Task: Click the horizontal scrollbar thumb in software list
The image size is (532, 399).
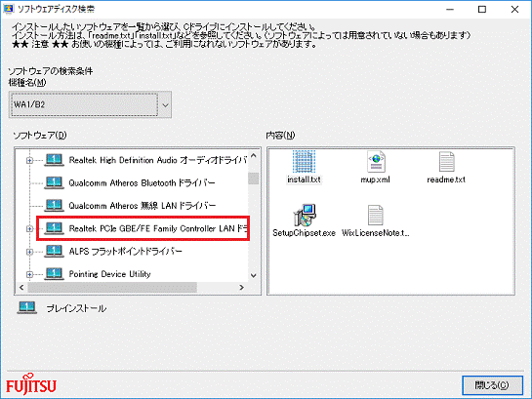Action: pyautogui.click(x=112, y=288)
